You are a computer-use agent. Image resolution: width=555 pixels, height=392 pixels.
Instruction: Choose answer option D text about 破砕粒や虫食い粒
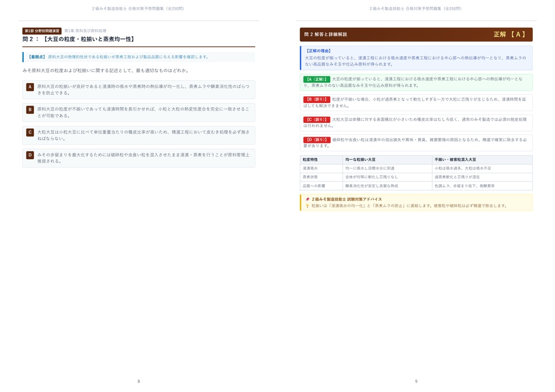(x=143, y=158)
